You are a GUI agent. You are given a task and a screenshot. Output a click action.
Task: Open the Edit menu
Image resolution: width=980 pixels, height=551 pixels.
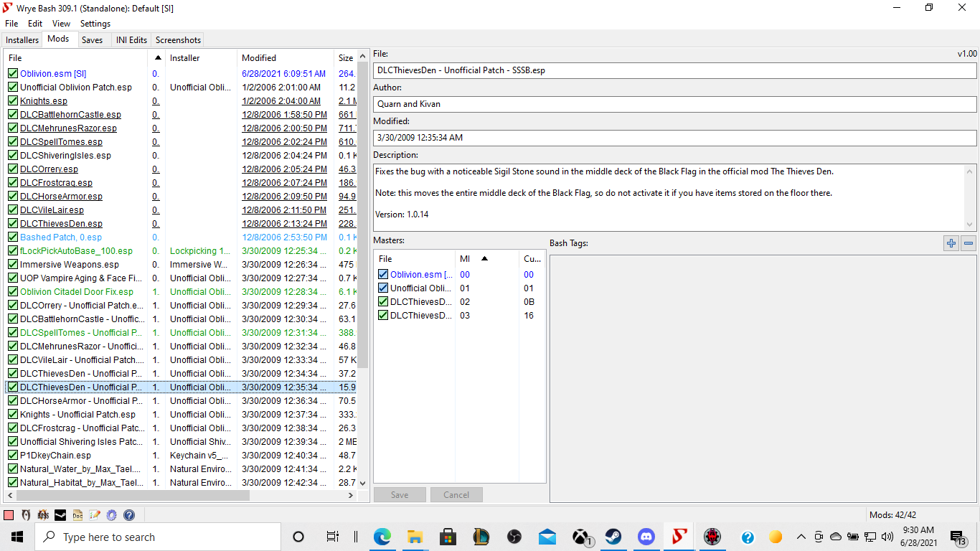(35, 24)
